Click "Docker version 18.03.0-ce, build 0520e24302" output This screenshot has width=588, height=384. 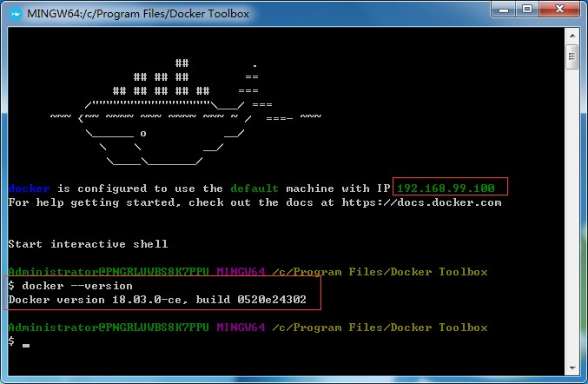click(x=157, y=300)
